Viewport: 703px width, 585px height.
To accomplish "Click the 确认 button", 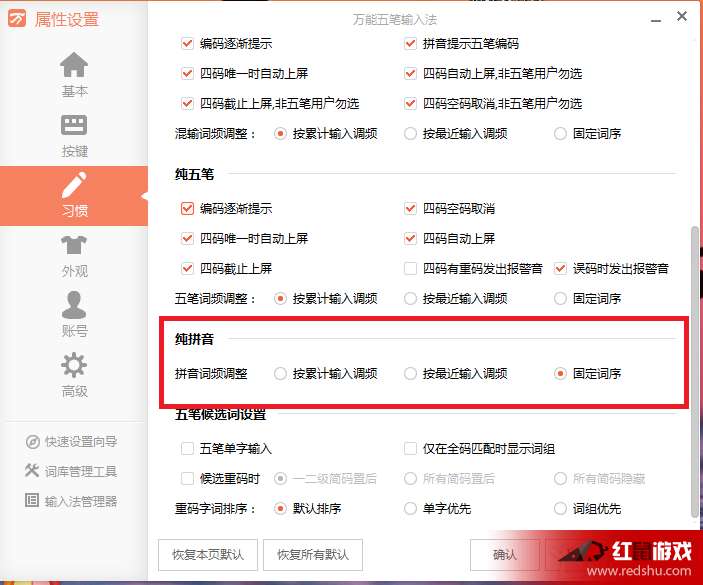I will (505, 555).
